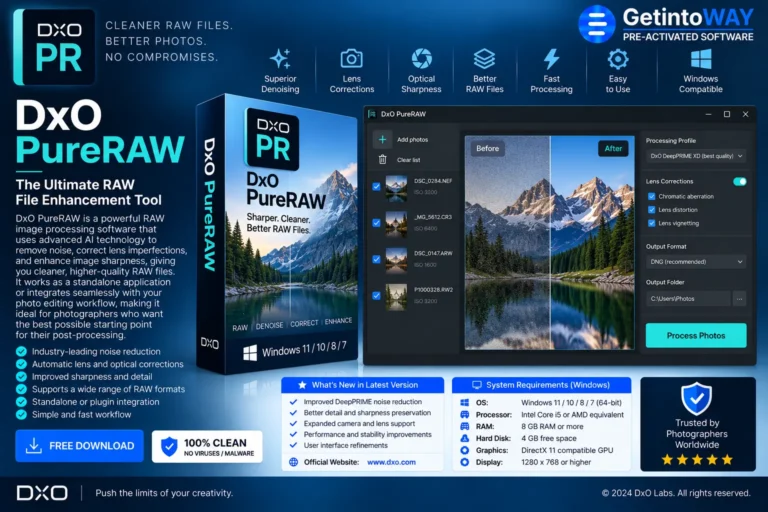Browse output folder with the ellipsis button
The width and height of the screenshot is (768, 512).
coord(739,298)
